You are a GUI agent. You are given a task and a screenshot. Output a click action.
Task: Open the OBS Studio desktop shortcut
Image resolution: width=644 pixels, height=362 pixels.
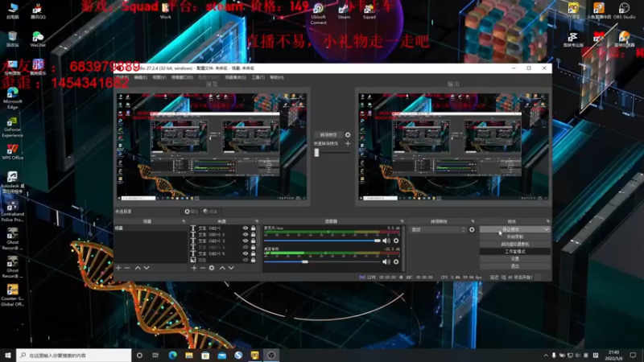pyautogui.click(x=625, y=11)
